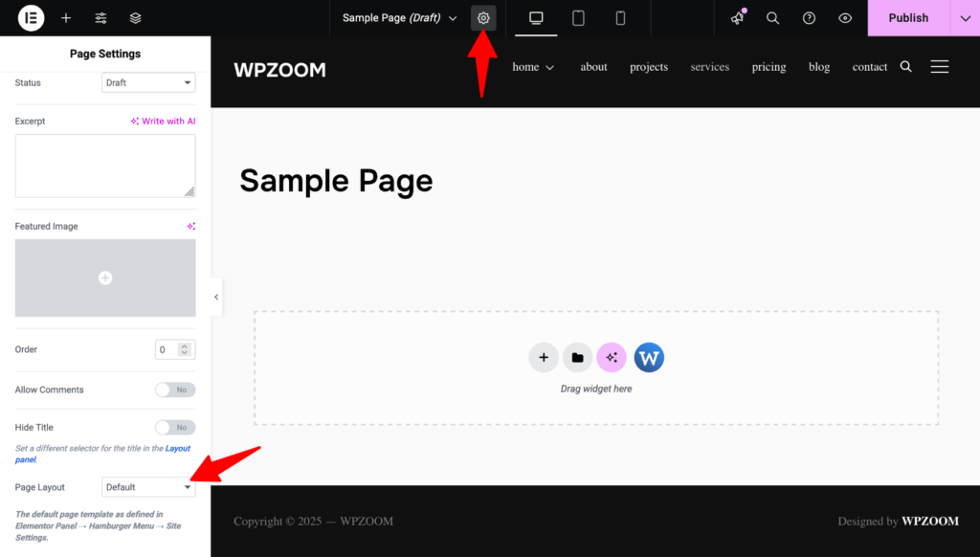Image resolution: width=980 pixels, height=557 pixels.
Task: Click the Featured Image placeholder
Action: pos(105,278)
